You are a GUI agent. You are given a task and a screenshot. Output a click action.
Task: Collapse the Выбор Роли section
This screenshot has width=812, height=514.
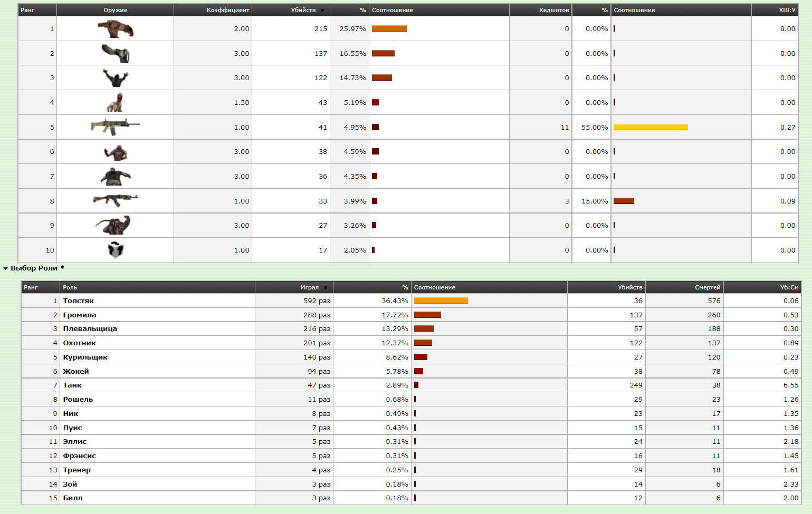(x=6, y=268)
